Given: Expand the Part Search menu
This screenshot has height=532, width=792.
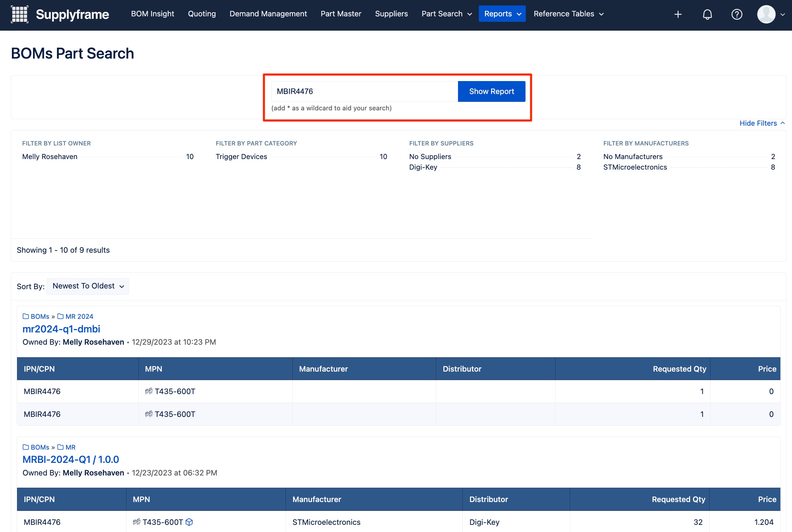Looking at the screenshot, I should click(446, 14).
